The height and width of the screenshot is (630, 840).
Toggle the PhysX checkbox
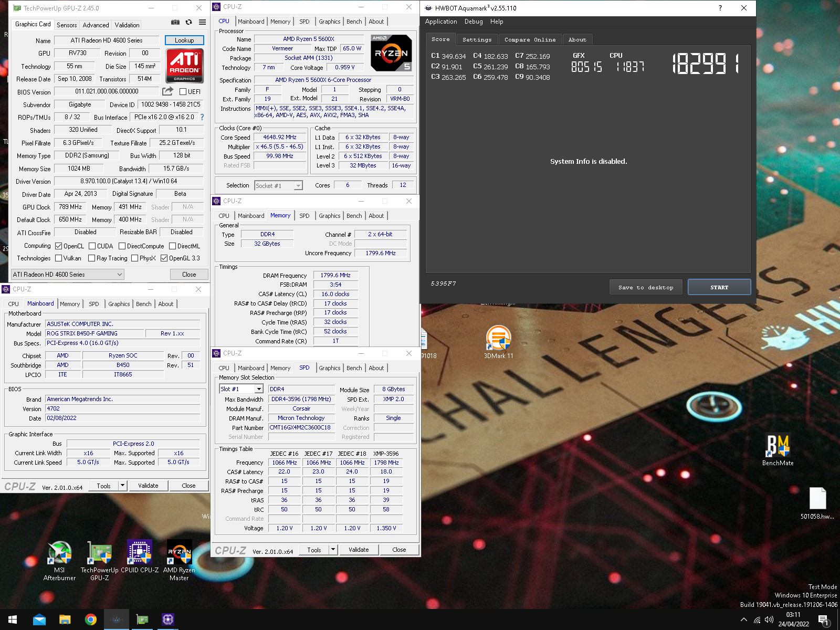click(x=135, y=258)
